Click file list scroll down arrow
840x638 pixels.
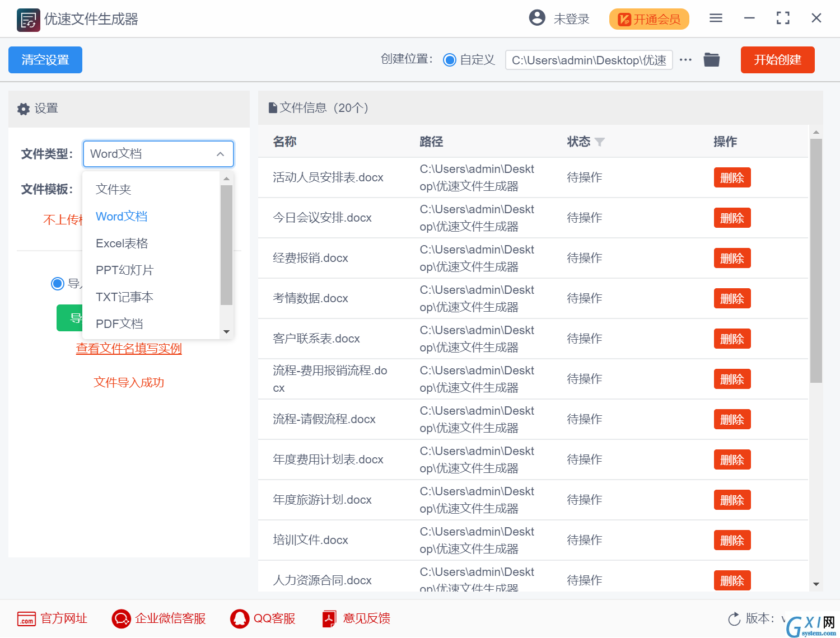[x=816, y=584]
